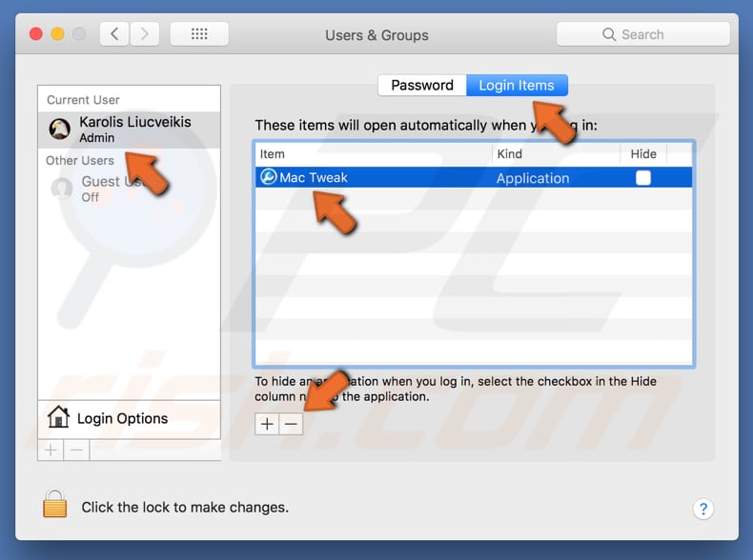Remove selected login item with minus button
The width and height of the screenshot is (753, 560).
(291, 424)
